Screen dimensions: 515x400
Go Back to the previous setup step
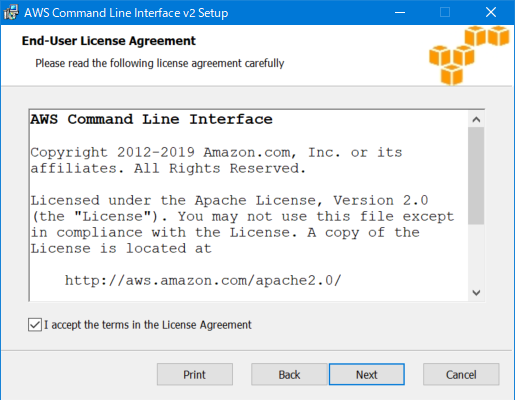(x=289, y=374)
